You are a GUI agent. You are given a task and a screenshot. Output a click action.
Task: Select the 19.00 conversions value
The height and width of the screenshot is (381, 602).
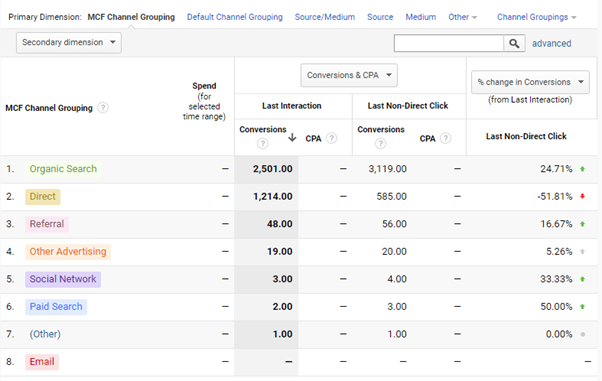pos(280,252)
